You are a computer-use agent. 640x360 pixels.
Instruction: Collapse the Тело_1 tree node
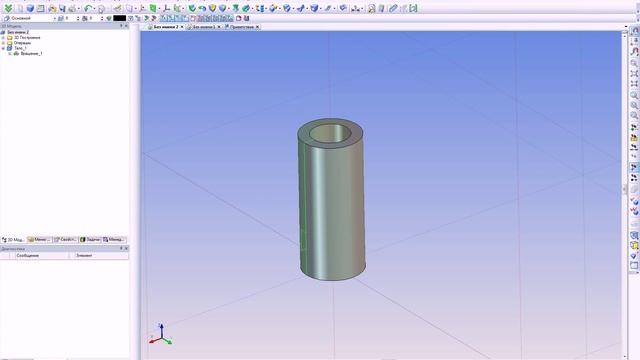(x=3, y=48)
